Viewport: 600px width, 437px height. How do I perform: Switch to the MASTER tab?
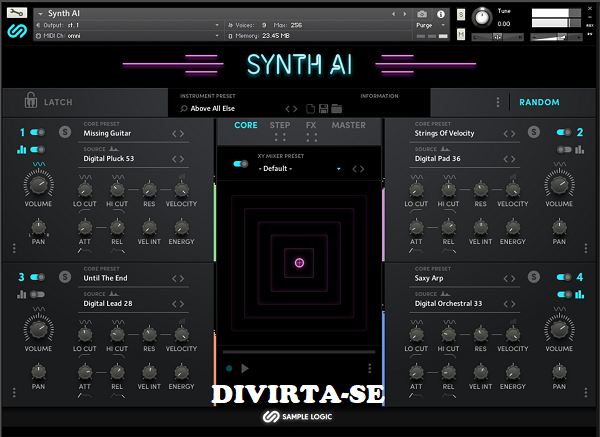[349, 125]
